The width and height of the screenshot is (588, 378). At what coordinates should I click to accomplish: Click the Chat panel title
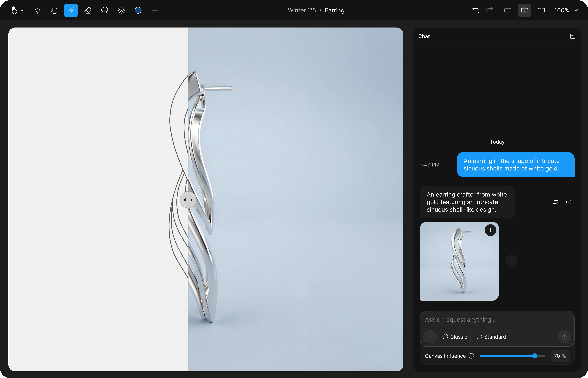coord(424,36)
